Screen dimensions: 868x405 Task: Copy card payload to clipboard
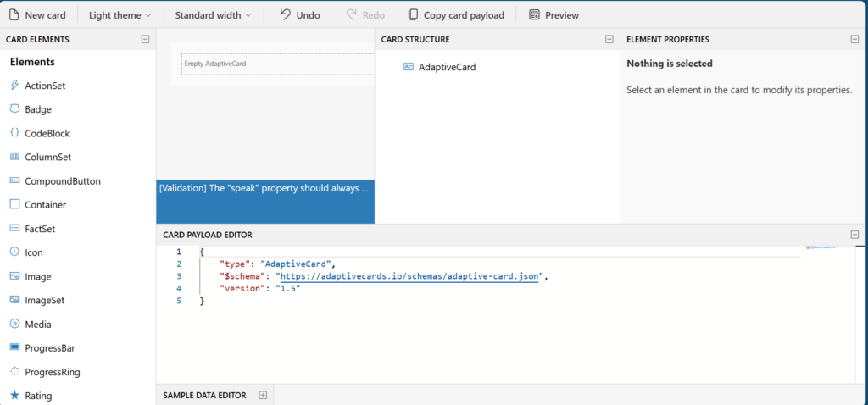[456, 15]
